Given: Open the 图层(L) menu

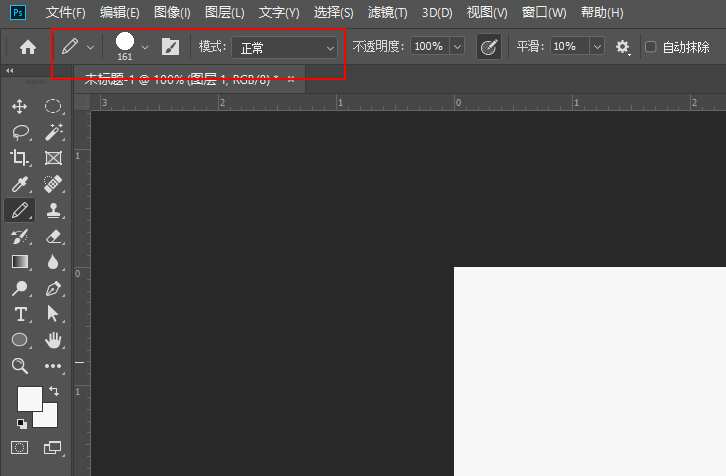Looking at the screenshot, I should [x=225, y=13].
